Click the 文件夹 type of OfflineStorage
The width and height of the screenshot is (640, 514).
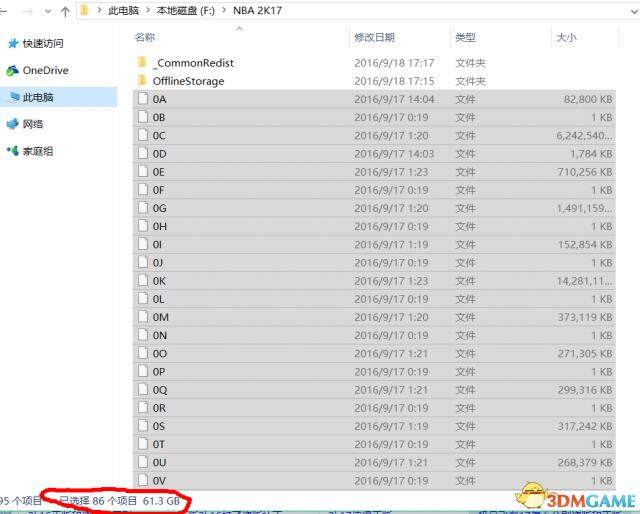coord(471,81)
